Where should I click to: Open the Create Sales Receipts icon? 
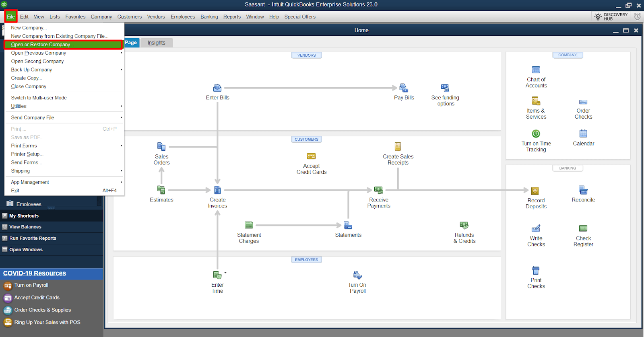[398, 147]
